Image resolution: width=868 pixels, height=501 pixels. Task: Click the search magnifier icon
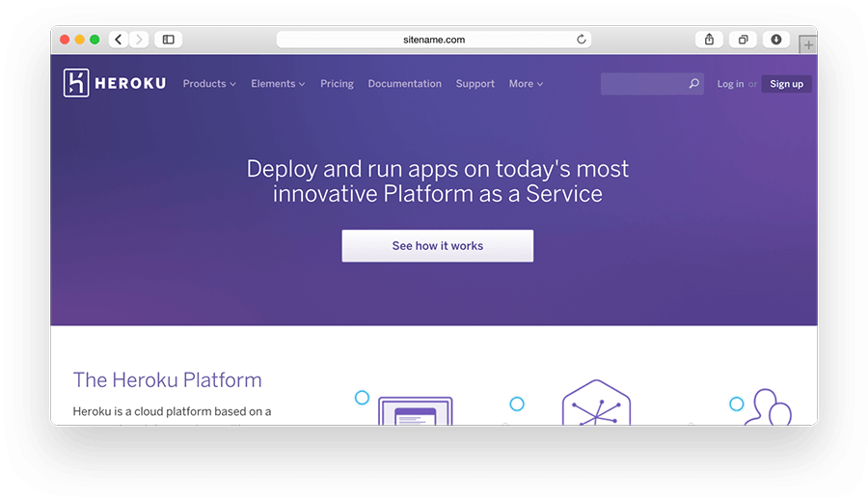(693, 84)
